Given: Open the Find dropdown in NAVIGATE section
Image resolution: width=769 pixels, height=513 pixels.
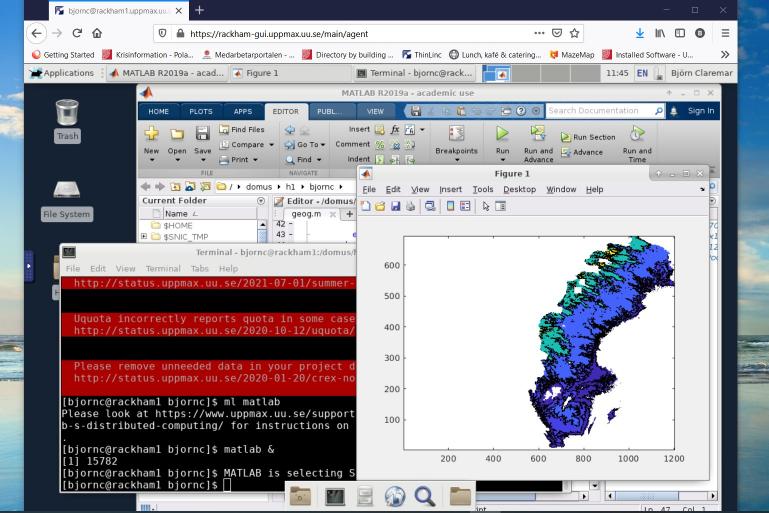Looking at the screenshot, I should pyautogui.click(x=319, y=160).
